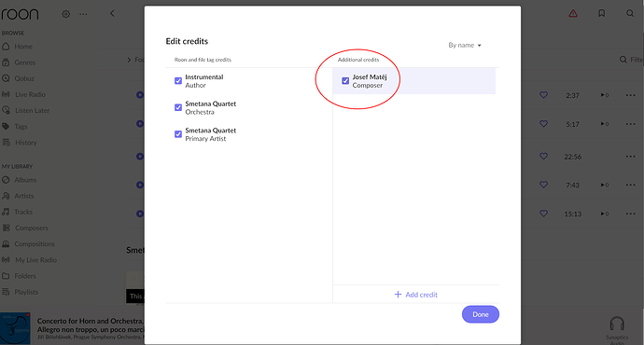Click the Roon logo

[20, 14]
